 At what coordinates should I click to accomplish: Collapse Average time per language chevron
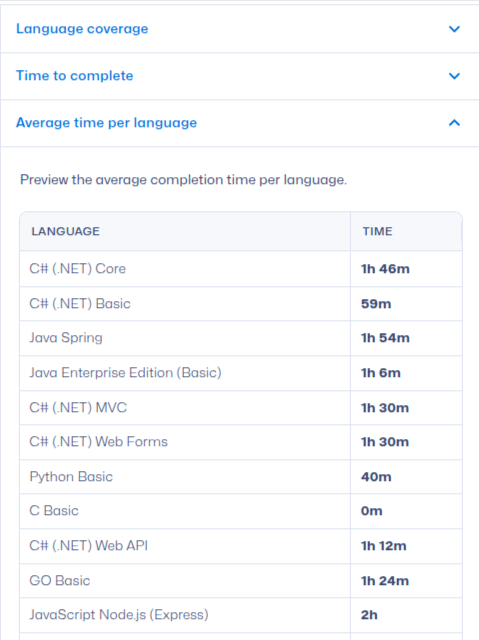pos(454,123)
